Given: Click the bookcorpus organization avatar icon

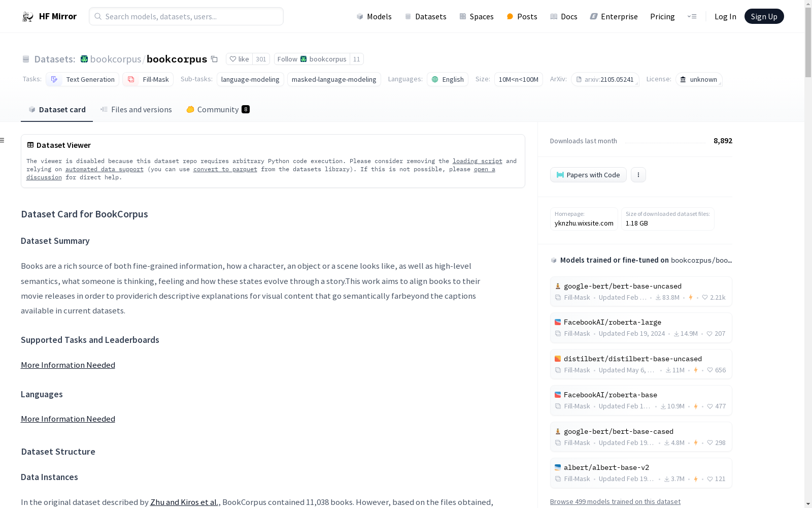Looking at the screenshot, I should [84, 59].
